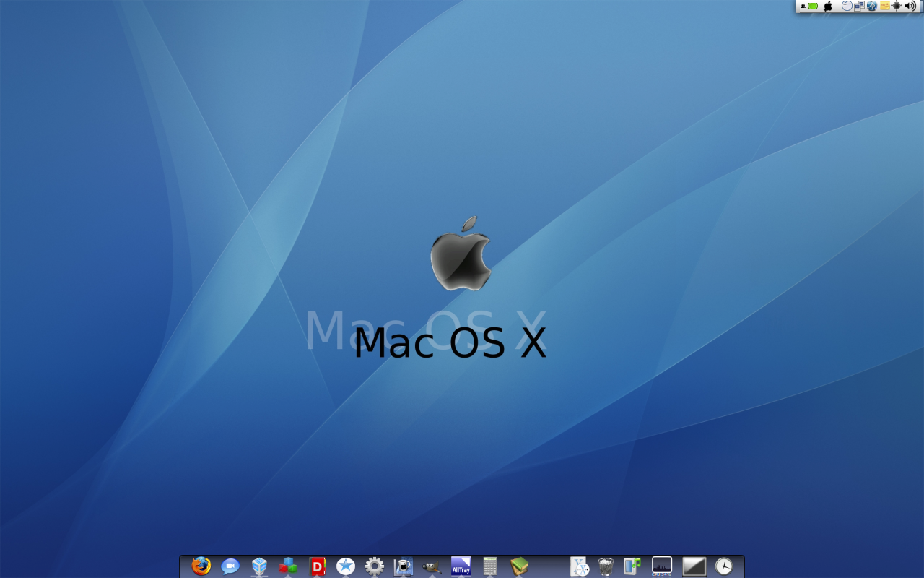
Task: Click the blue star circle icon
Action: [346, 566]
